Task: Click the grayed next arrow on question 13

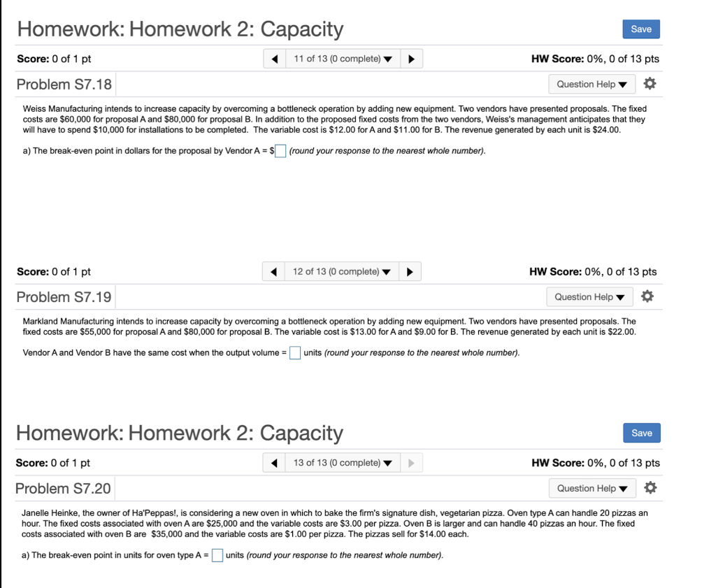Action: coord(410,462)
